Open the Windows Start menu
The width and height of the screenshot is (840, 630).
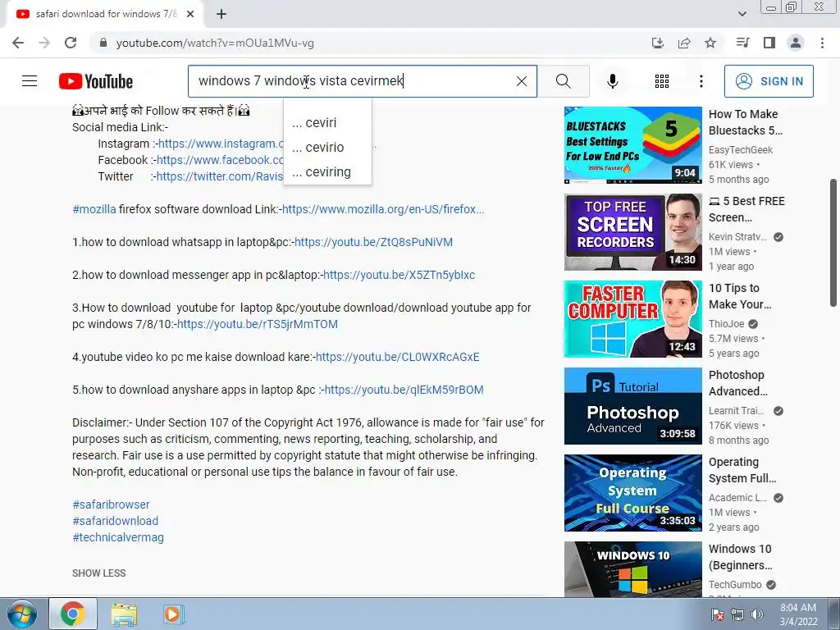point(22,614)
